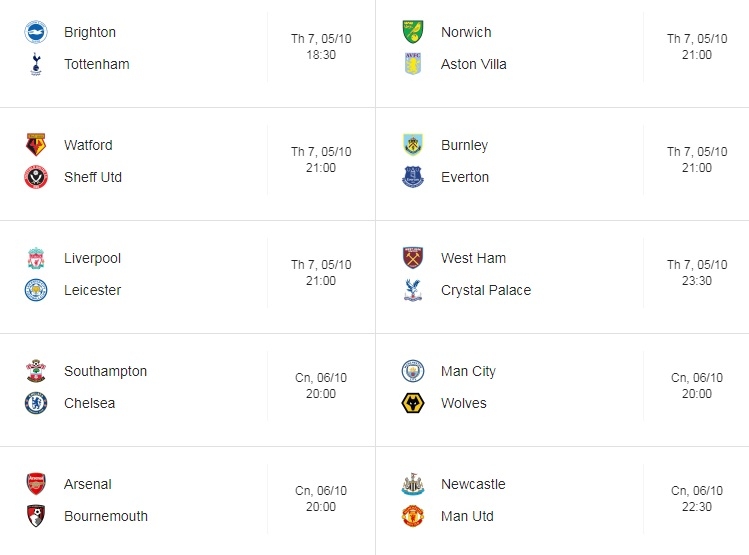Select the Bournemouth team name

tap(106, 516)
